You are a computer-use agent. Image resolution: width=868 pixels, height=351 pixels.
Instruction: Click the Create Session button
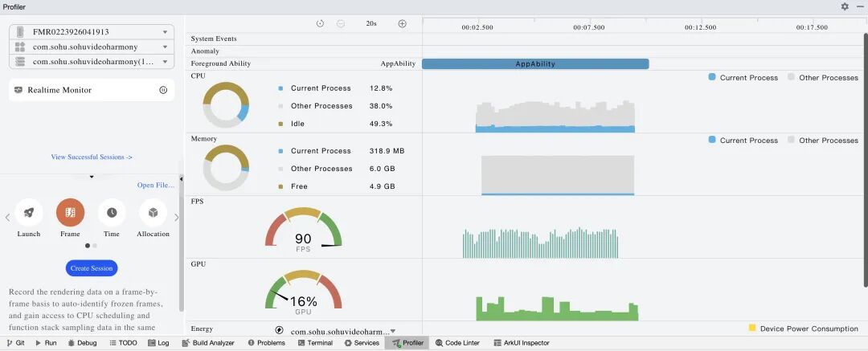pos(92,268)
